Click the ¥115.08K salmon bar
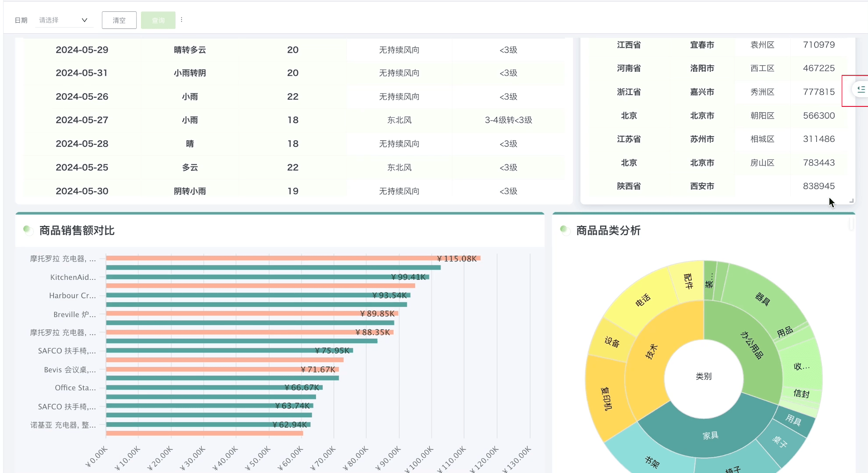The image size is (868, 473). (293, 258)
